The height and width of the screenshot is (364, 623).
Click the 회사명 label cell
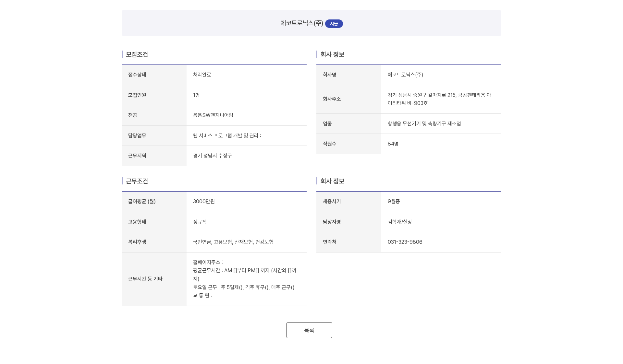coord(349,75)
